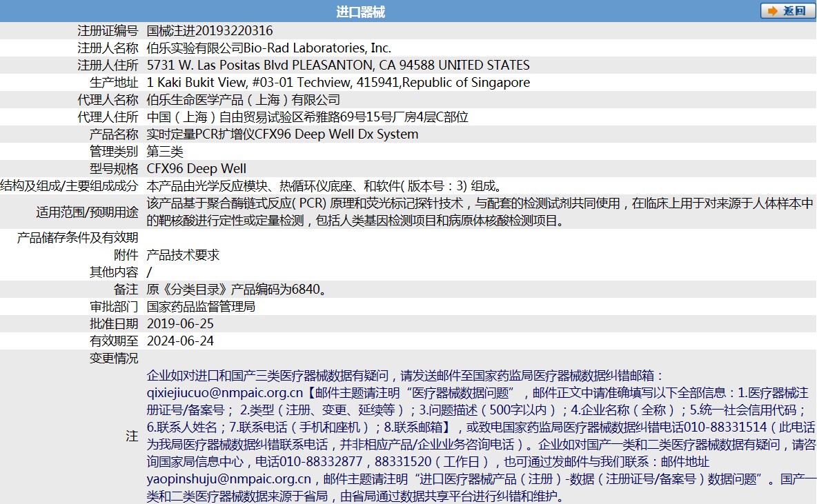Click the 生产地址 label

point(114,82)
